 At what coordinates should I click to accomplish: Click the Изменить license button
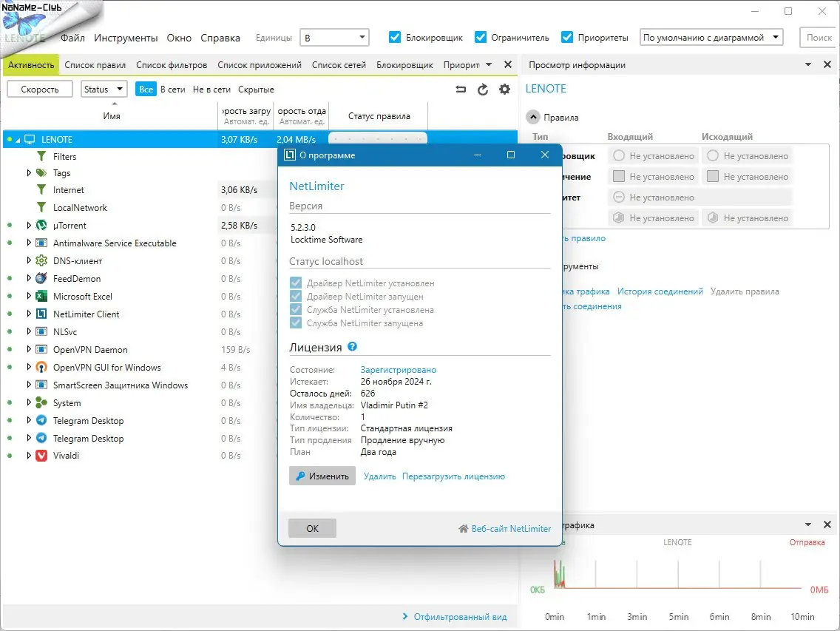[322, 476]
